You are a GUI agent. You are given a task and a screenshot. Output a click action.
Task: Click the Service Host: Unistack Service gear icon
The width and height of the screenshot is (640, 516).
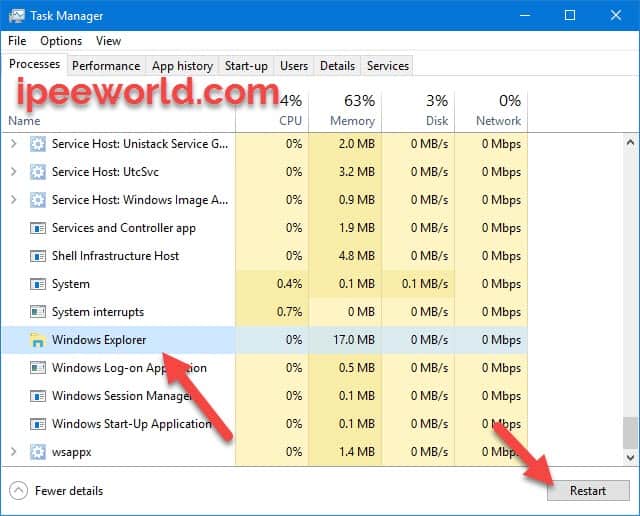point(38,144)
